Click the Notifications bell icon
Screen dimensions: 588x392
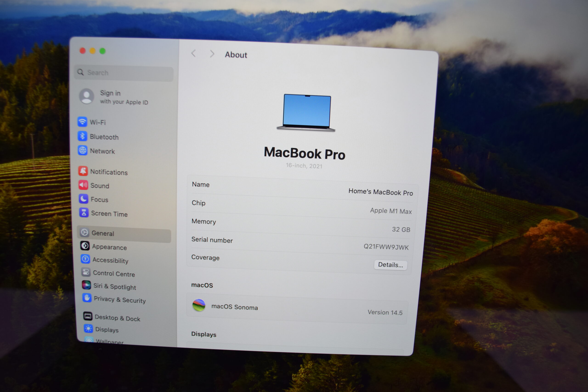(x=83, y=171)
